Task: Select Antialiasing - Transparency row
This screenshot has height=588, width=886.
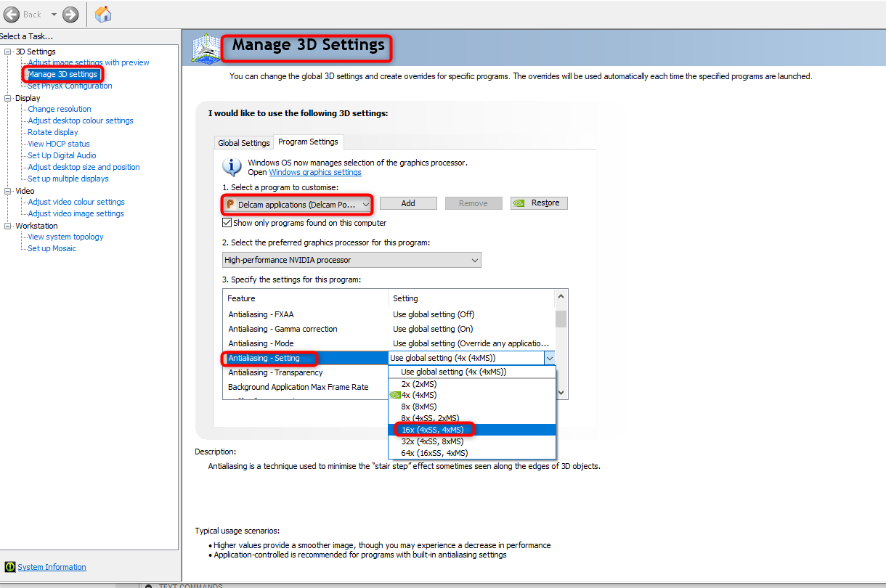Action: click(x=306, y=372)
